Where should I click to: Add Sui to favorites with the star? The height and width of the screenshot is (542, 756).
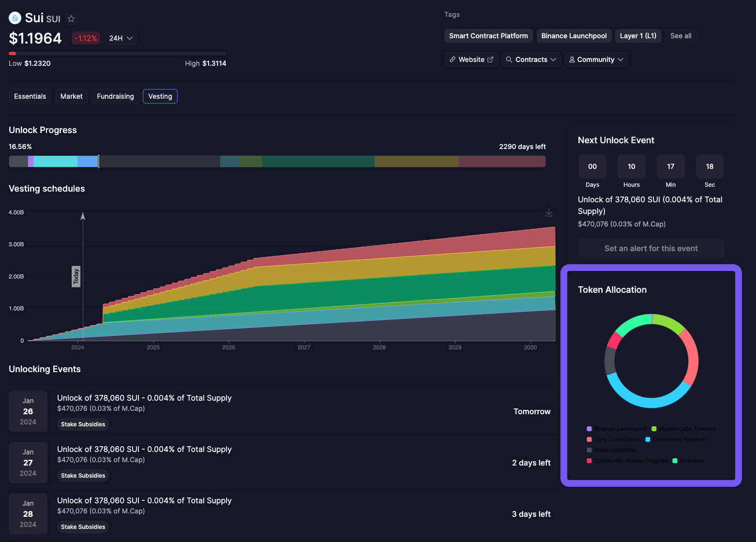tap(71, 19)
